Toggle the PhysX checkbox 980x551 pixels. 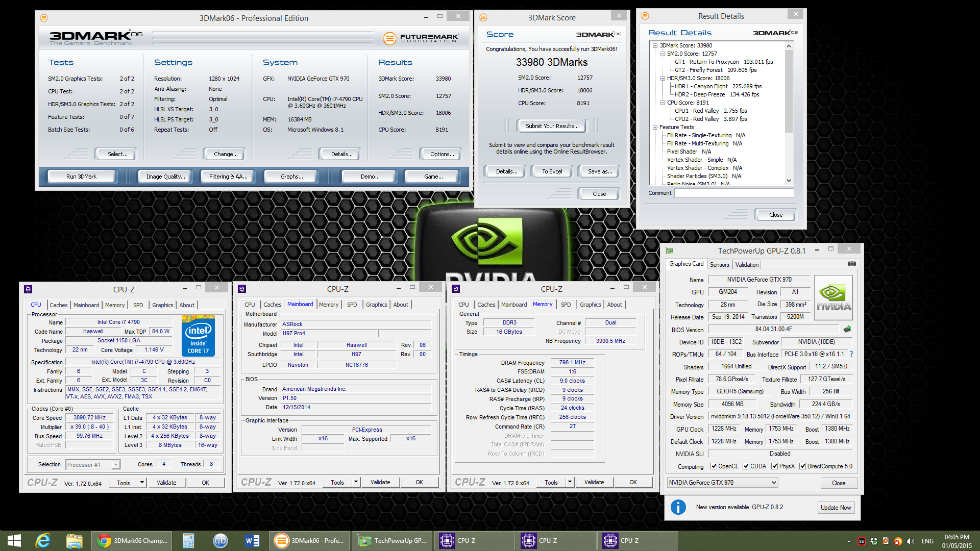774,466
